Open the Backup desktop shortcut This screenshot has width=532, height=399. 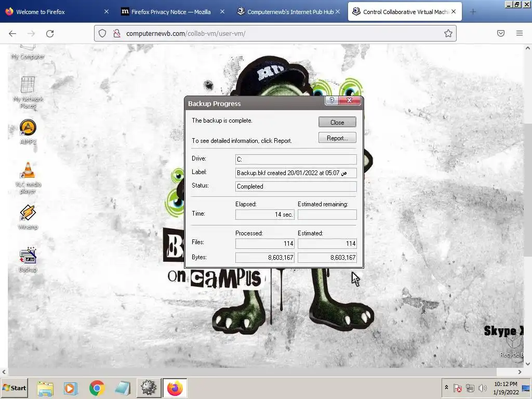tap(28, 260)
